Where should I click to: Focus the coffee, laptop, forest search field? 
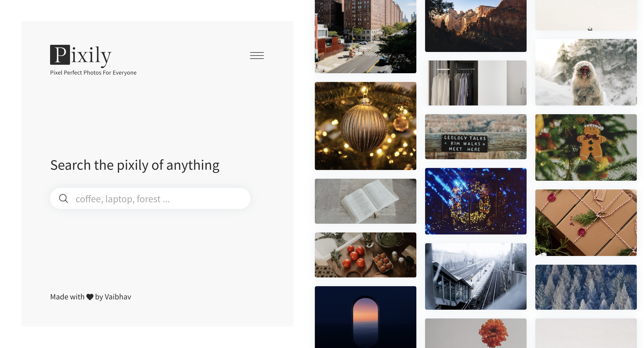click(150, 199)
